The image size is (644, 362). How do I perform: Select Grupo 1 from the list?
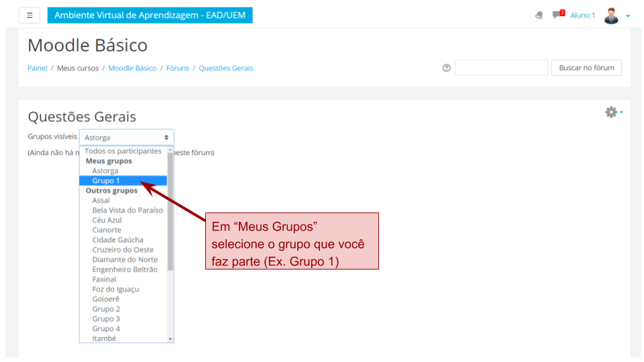click(106, 181)
